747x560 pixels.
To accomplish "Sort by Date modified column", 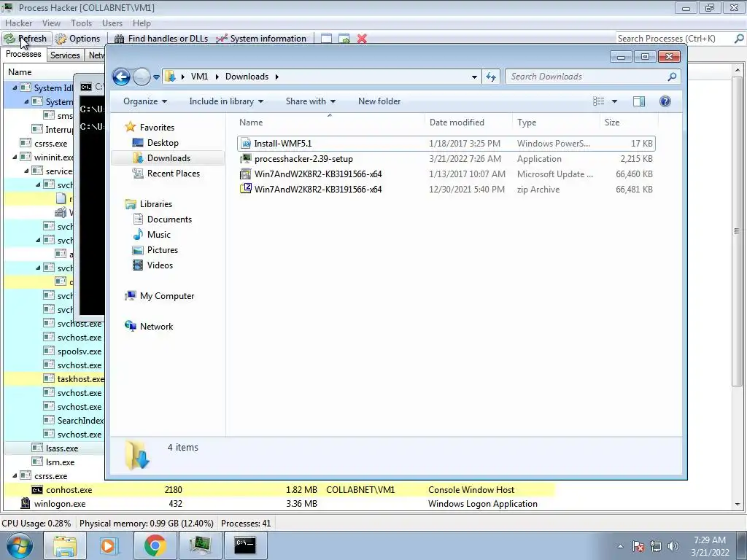I will pyautogui.click(x=468, y=122).
